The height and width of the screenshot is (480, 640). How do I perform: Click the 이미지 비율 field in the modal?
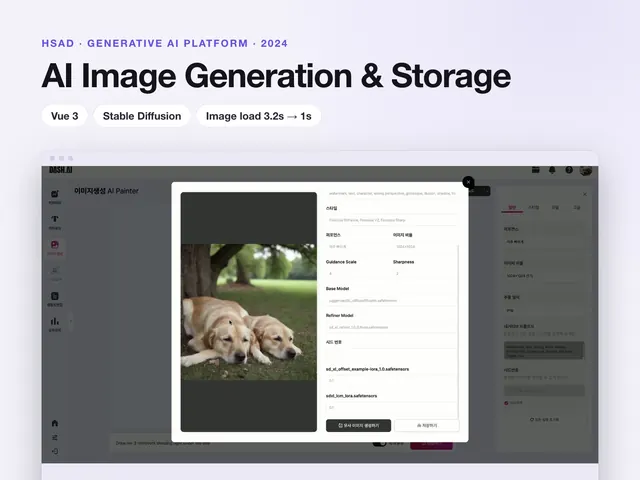pos(424,247)
